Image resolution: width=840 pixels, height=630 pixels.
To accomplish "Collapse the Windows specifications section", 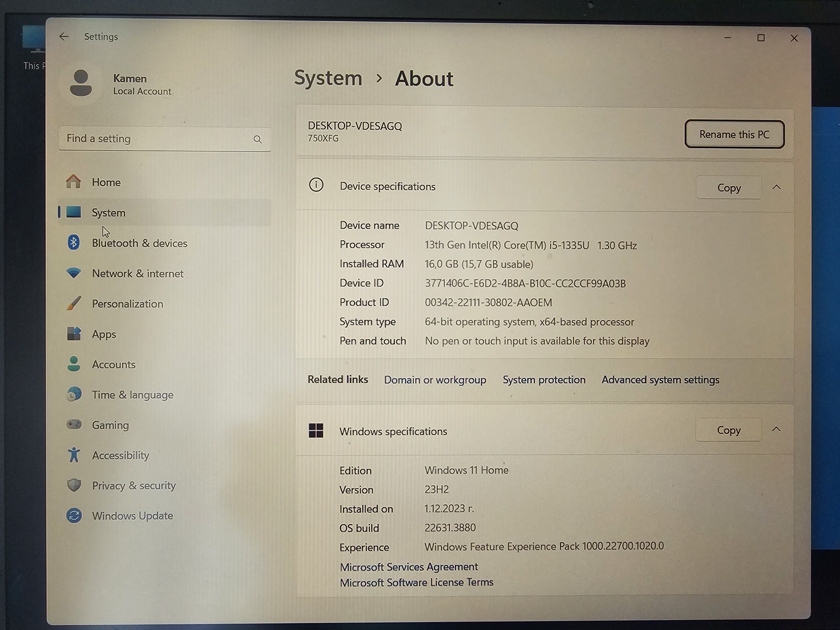I will pos(776,429).
